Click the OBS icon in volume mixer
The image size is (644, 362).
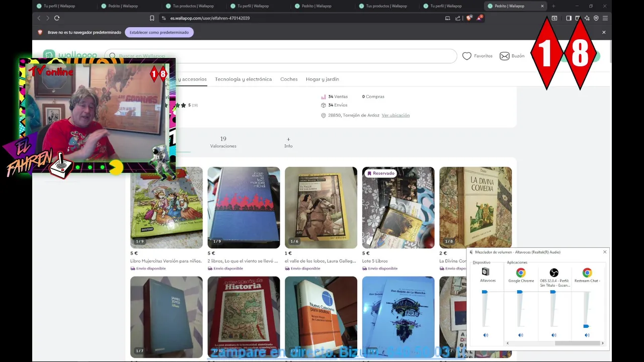tap(554, 273)
